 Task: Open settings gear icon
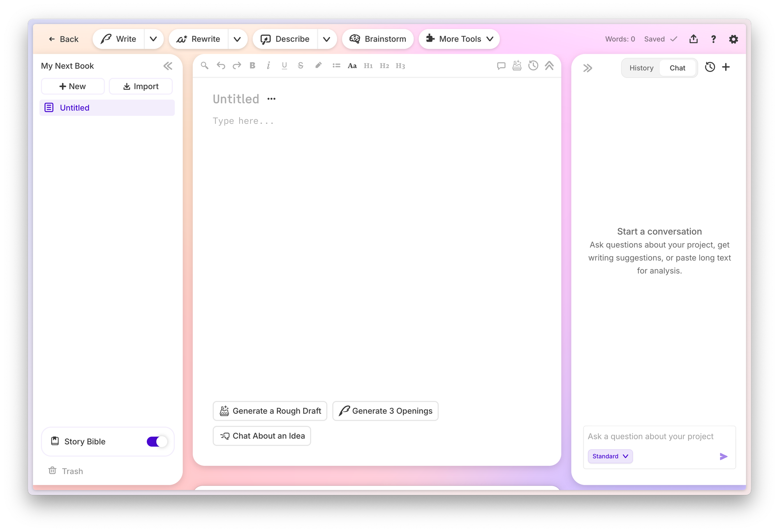733,39
